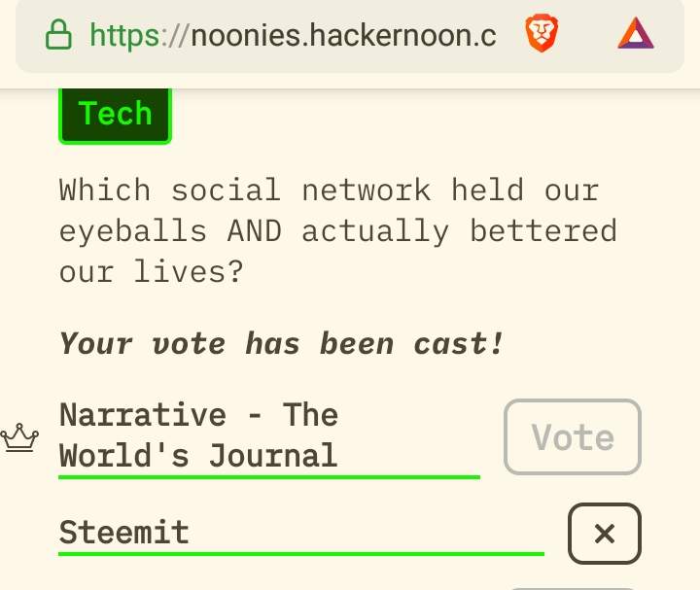This screenshot has width=700, height=590.
Task: Click the "eyeballs AND actually bettered" line
Action: click(x=337, y=230)
